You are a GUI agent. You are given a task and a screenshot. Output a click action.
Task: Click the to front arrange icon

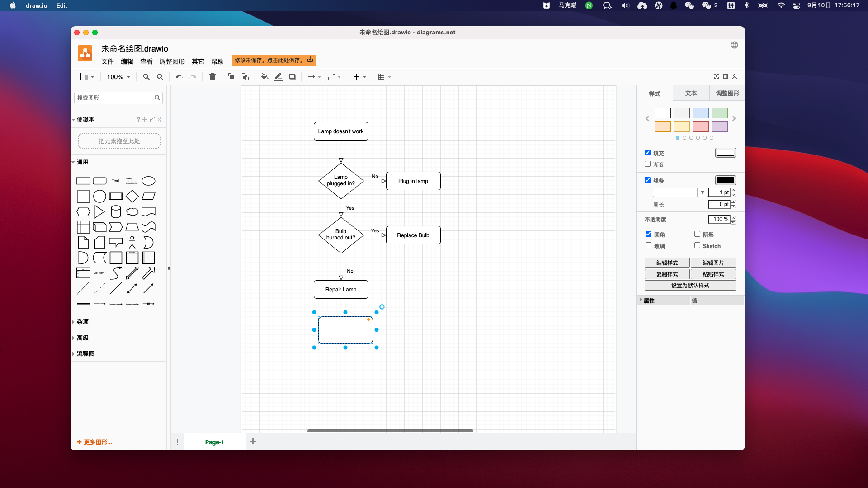tap(231, 77)
